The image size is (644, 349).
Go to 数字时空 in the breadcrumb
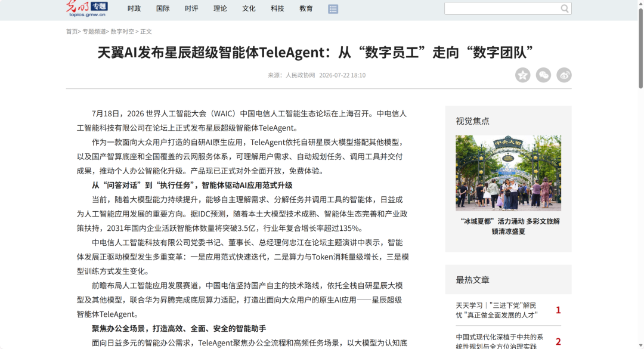pos(122,32)
